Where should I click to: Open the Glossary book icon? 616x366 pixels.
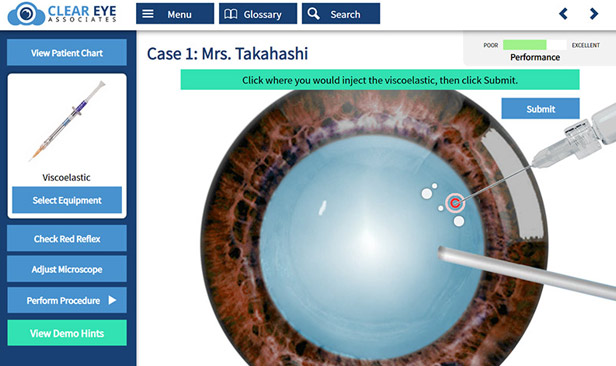pyautogui.click(x=231, y=14)
